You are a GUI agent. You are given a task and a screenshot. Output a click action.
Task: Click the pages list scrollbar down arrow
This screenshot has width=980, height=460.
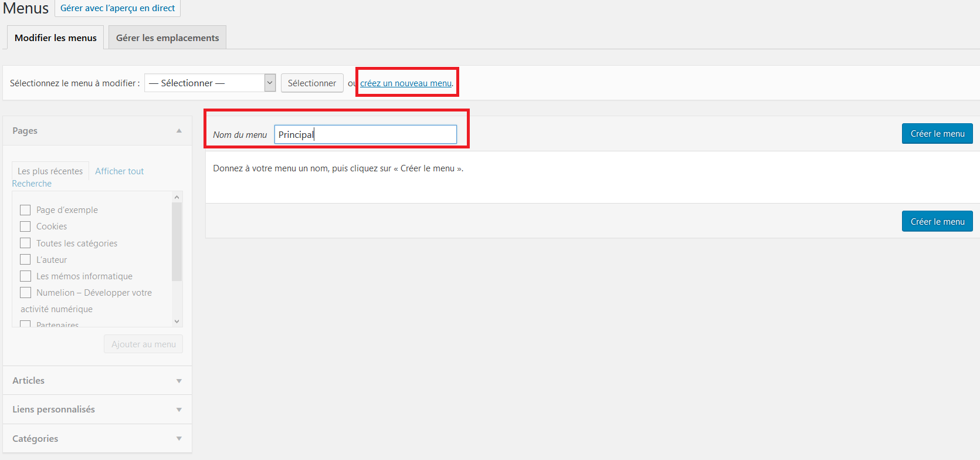click(177, 322)
